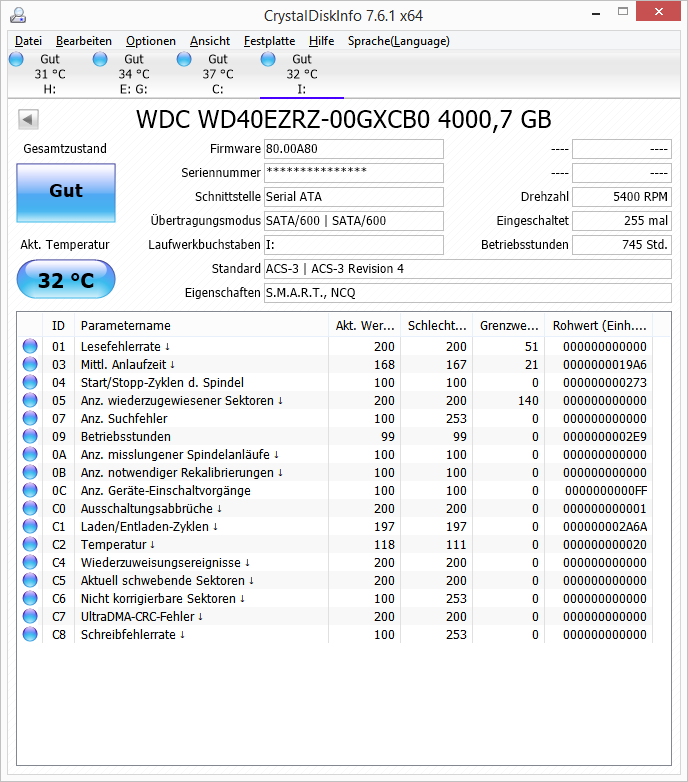Click the Rohwert column header
The image size is (688, 782).
click(x=599, y=326)
